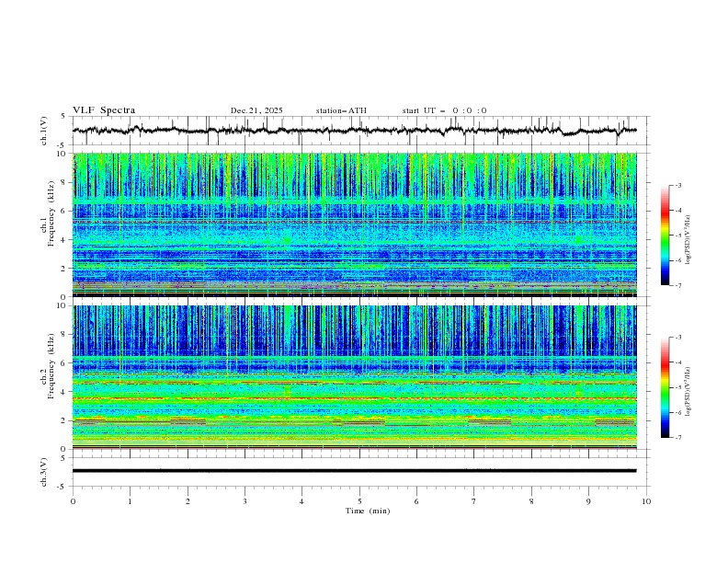Click the "-5" tick on ch.2 colorbar
728x563 pixels.
tap(677, 387)
